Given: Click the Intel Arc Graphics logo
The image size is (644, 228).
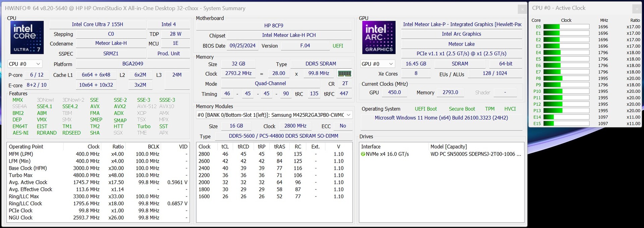Looking at the screenshot, I should point(379,37).
